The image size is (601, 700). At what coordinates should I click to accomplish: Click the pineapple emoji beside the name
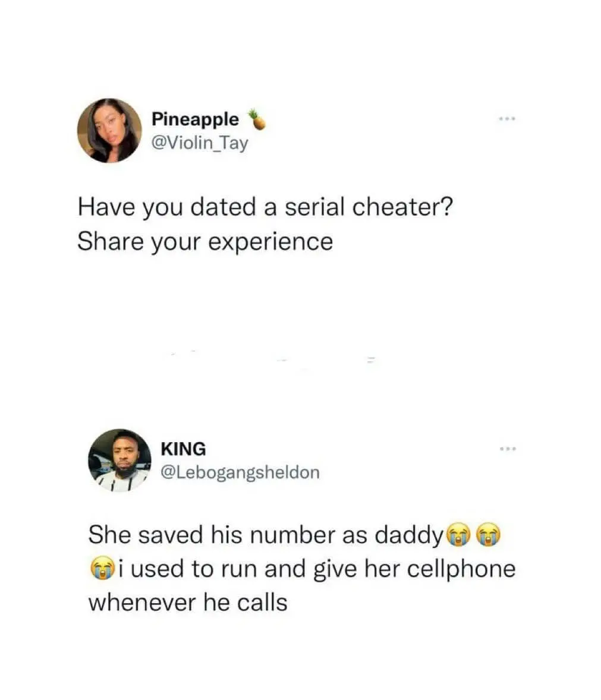point(257,119)
